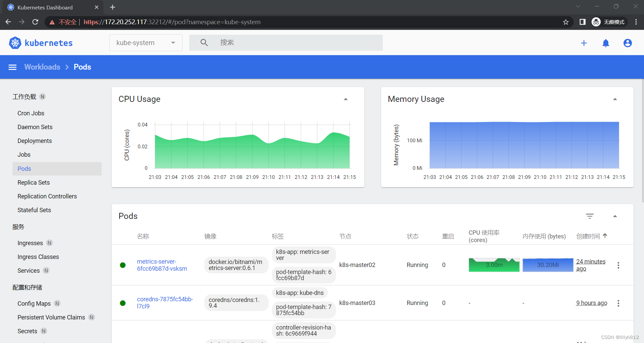Click the metrics-server CPU sparkline 3.00m

pos(494,265)
